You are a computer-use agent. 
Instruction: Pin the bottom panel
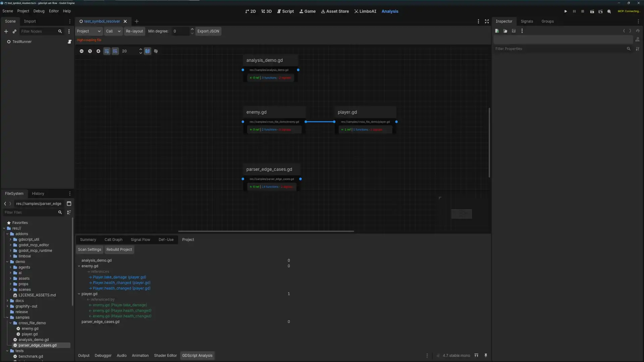486,356
